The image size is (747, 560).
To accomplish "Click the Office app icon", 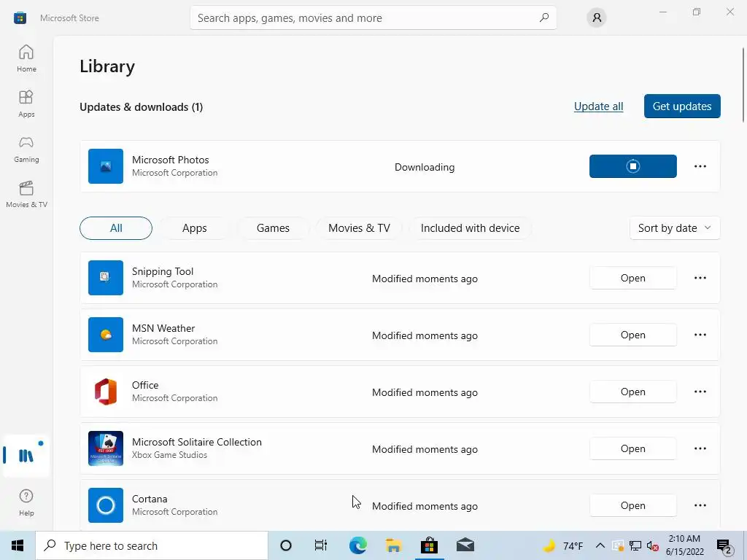I will (x=106, y=392).
